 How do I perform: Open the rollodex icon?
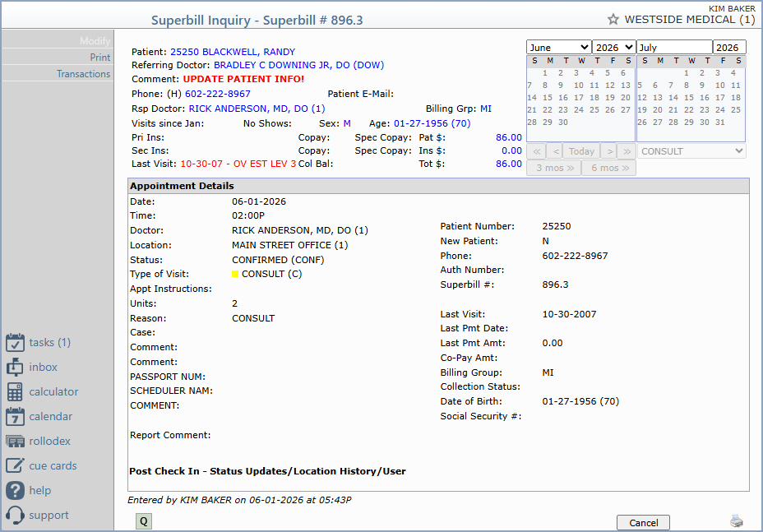coord(15,442)
